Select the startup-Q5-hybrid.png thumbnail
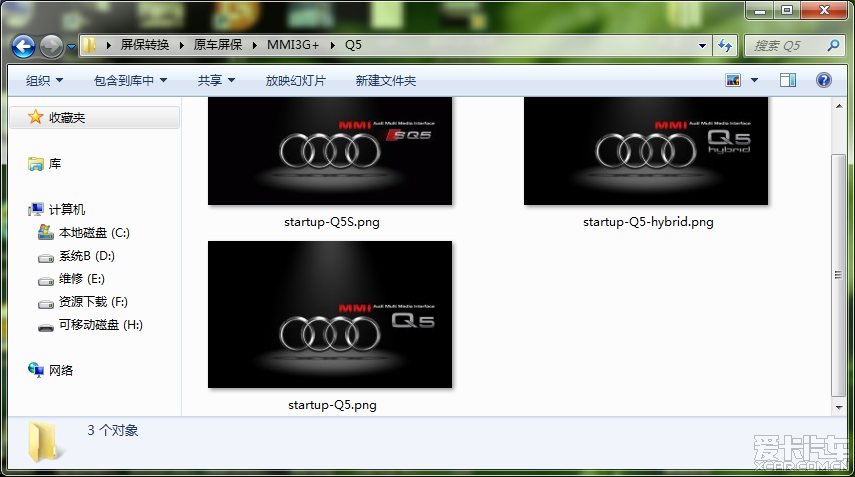This screenshot has width=855, height=477. pos(646,151)
